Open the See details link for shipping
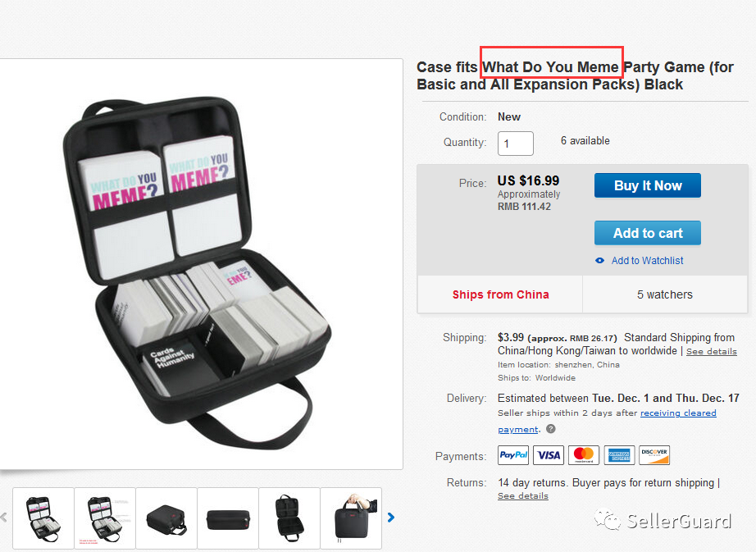This screenshot has width=756, height=552. (x=712, y=351)
